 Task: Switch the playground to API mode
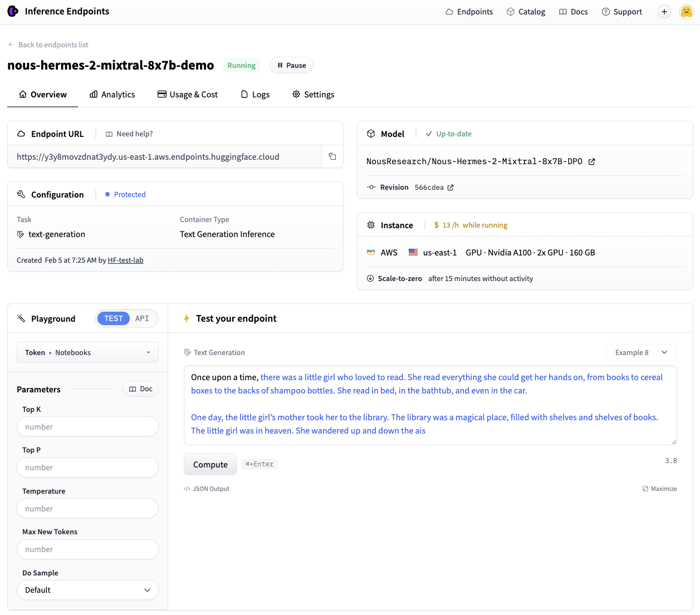pos(143,318)
